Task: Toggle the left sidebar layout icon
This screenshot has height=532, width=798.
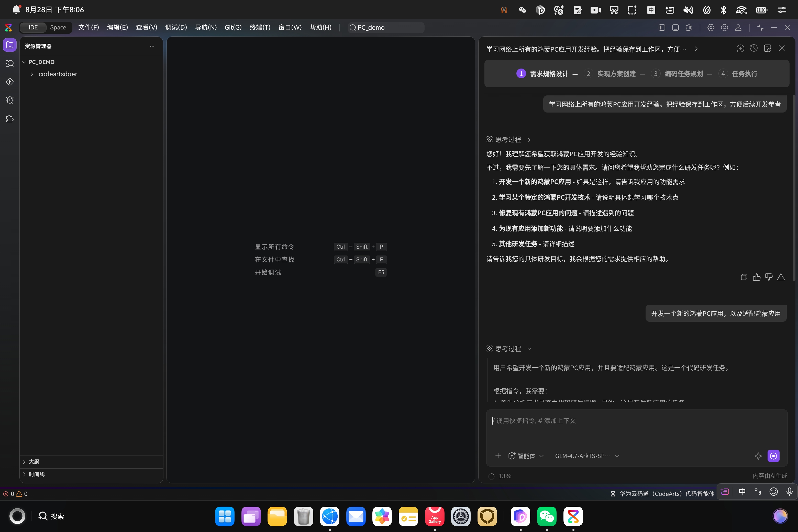Action: (x=662, y=27)
